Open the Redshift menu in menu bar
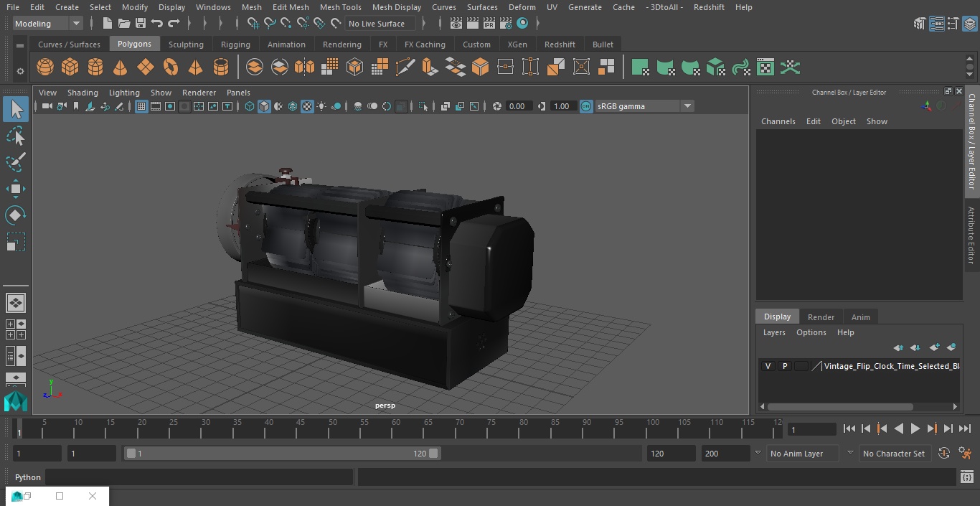Image resolution: width=980 pixels, height=506 pixels. click(709, 7)
